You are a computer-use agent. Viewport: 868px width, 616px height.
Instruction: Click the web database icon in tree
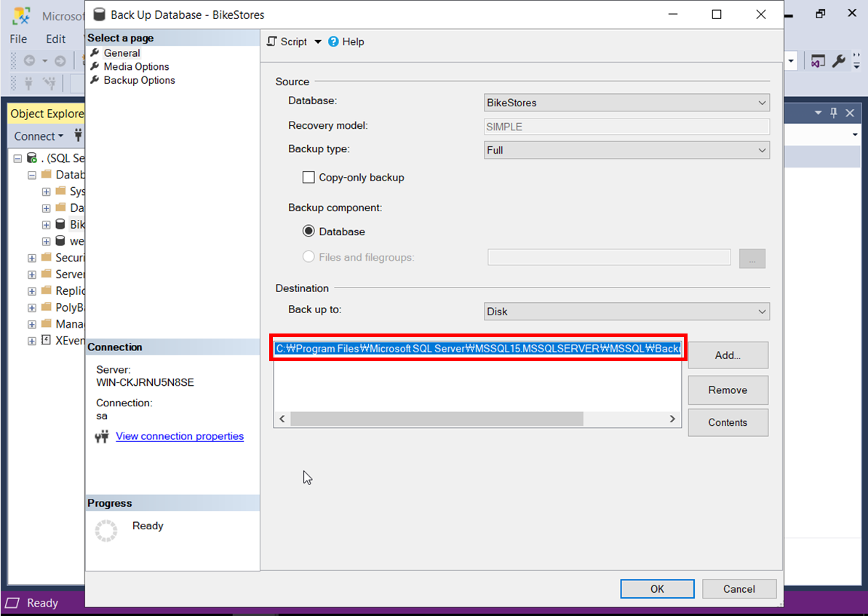click(x=60, y=241)
